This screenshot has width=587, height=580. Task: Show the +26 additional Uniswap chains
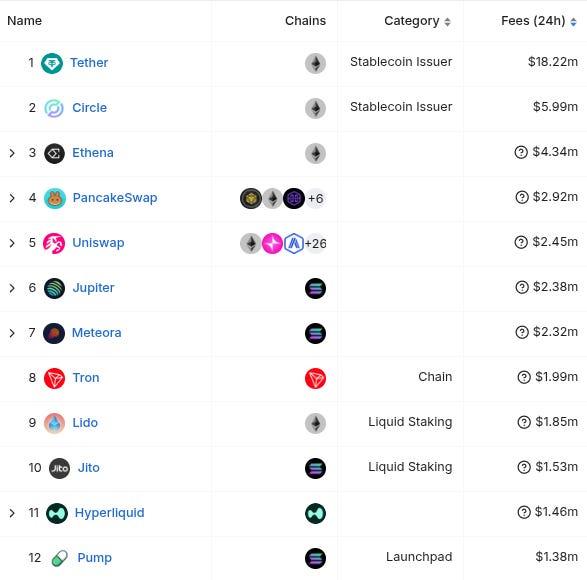point(316,244)
